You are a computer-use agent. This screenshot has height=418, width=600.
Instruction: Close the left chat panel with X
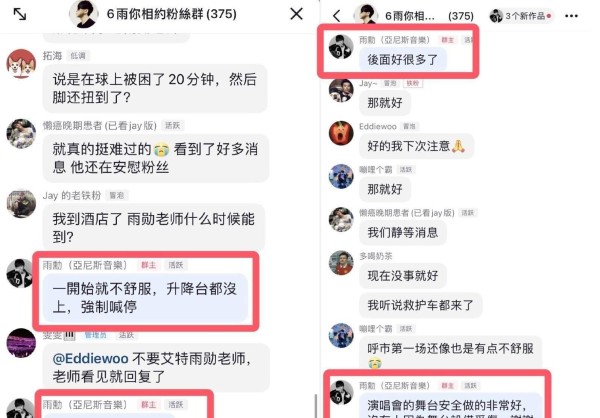tap(297, 14)
